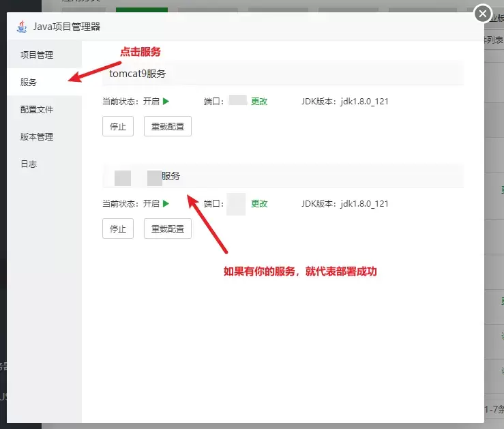The width and height of the screenshot is (504, 429).
Task: Open the 日志 tab
Action: pos(29,164)
